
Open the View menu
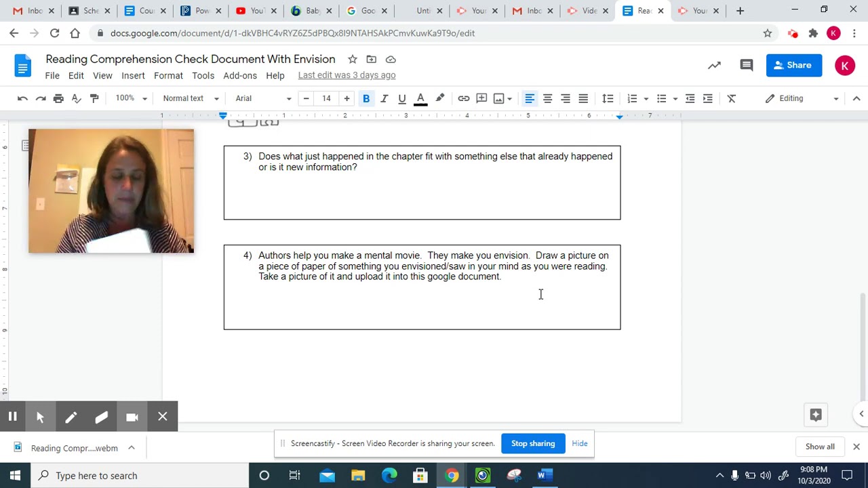click(102, 75)
